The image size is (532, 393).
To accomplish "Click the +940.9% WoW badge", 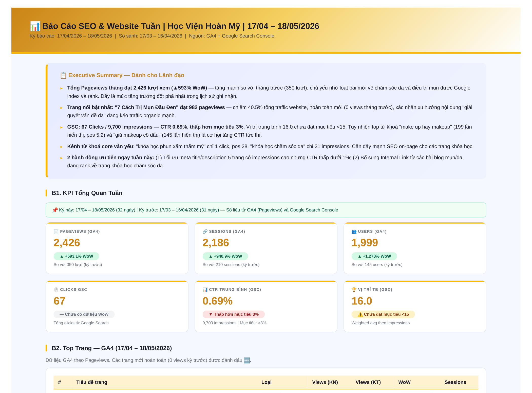I will [225, 256].
